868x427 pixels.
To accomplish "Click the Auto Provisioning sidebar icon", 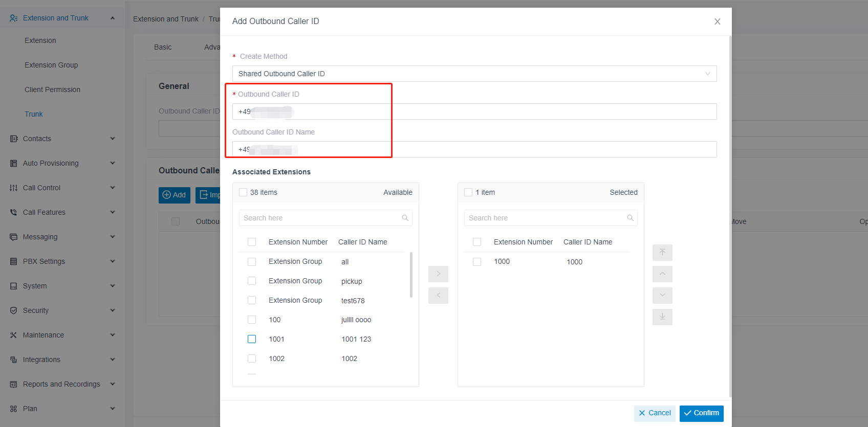I will [x=14, y=163].
